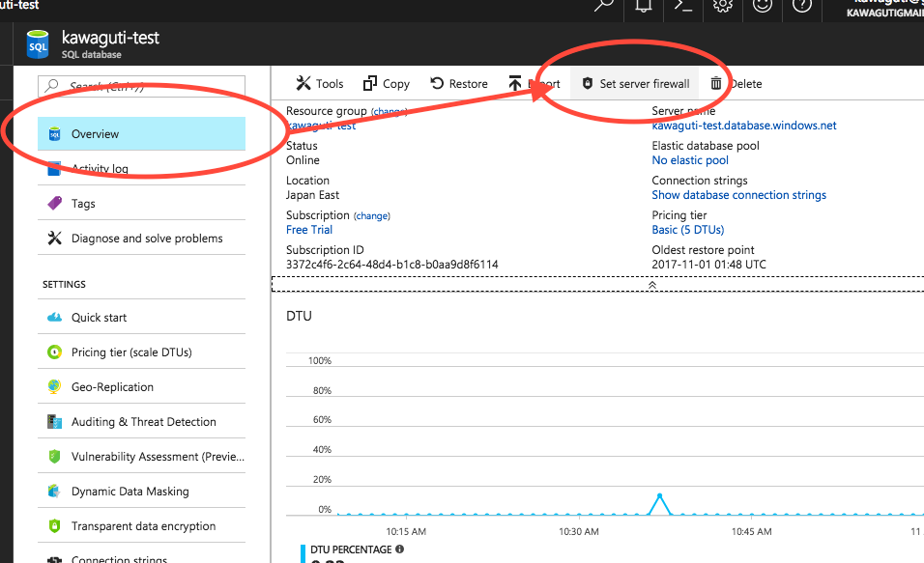The width and height of the screenshot is (924, 563).
Task: Select Pricing tier (scale DTUs)
Action: point(141,352)
